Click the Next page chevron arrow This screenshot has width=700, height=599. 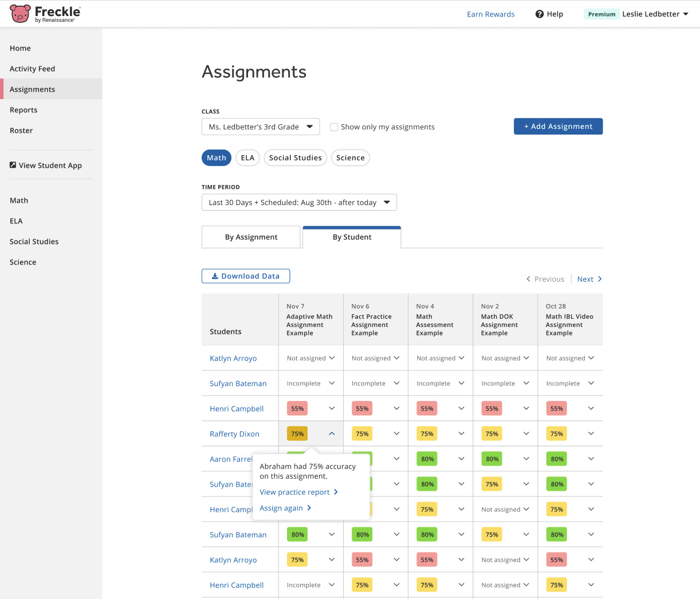click(x=600, y=279)
